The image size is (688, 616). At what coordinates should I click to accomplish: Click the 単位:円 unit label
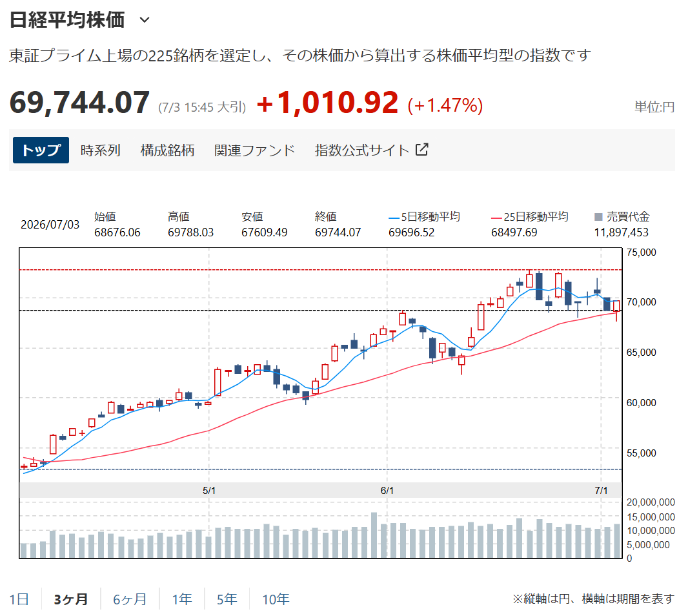pyautogui.click(x=654, y=107)
